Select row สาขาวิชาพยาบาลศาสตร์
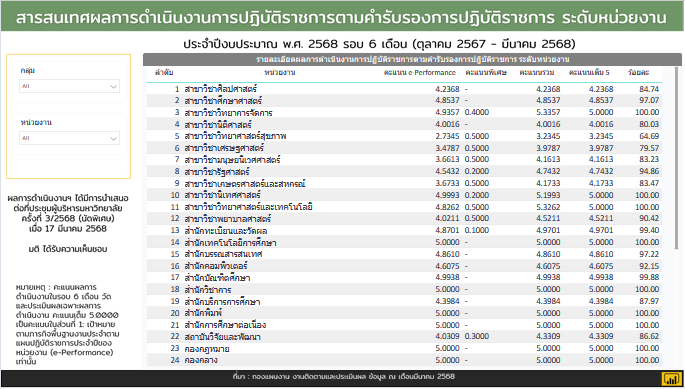The height and width of the screenshot is (389, 685). (404, 219)
